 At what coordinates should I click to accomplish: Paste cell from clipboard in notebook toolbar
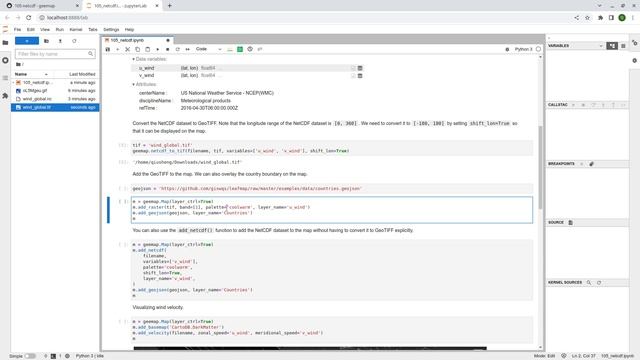pos(147,49)
